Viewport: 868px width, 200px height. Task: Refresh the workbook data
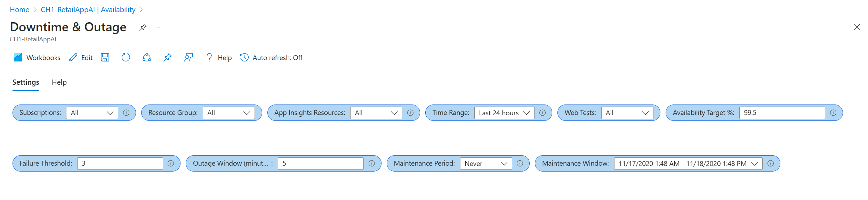126,58
